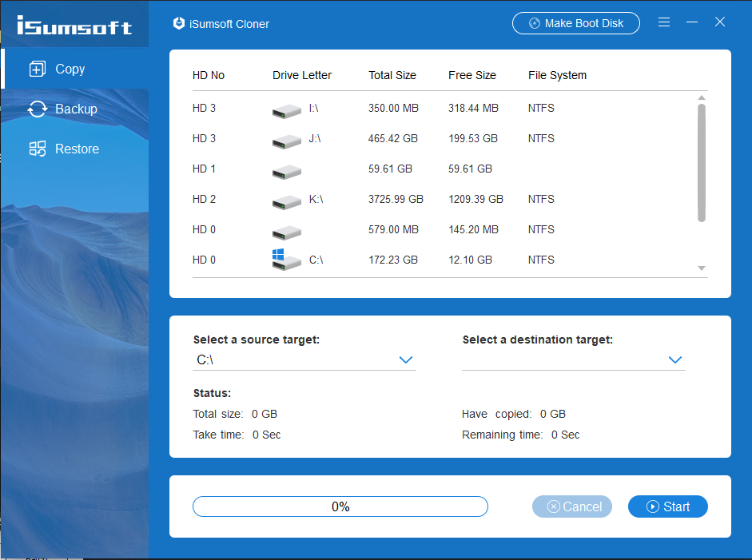
Task: Click the iSumsoft logo in sidebar
Action: 74,25
